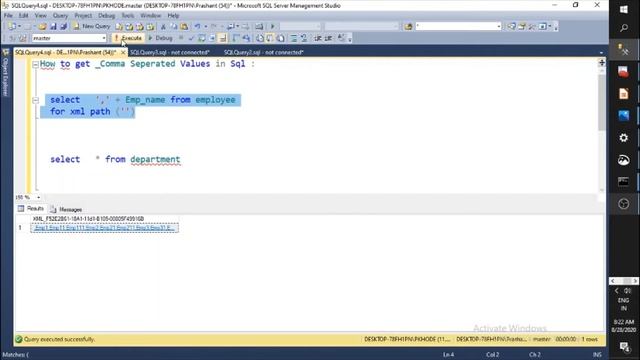Click the Comment Out Selected Lines icon
The image size is (640, 360).
293,38
